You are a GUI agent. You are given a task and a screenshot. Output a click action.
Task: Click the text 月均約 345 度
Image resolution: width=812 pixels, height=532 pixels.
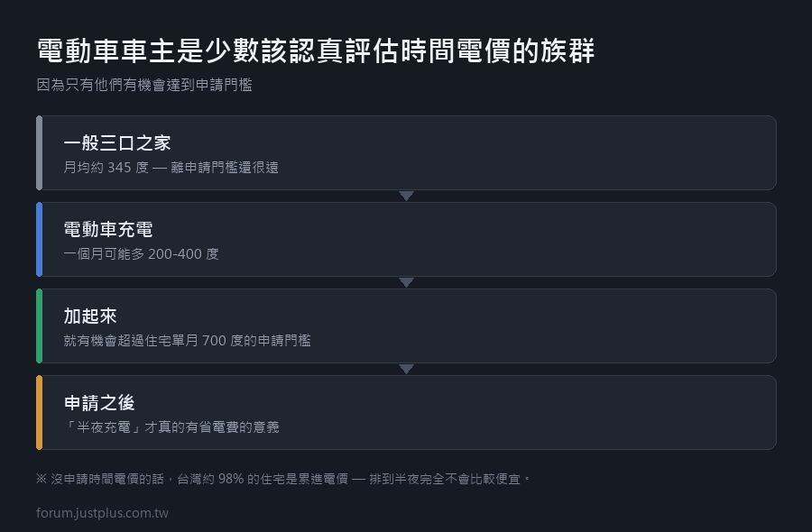[x=106, y=167]
